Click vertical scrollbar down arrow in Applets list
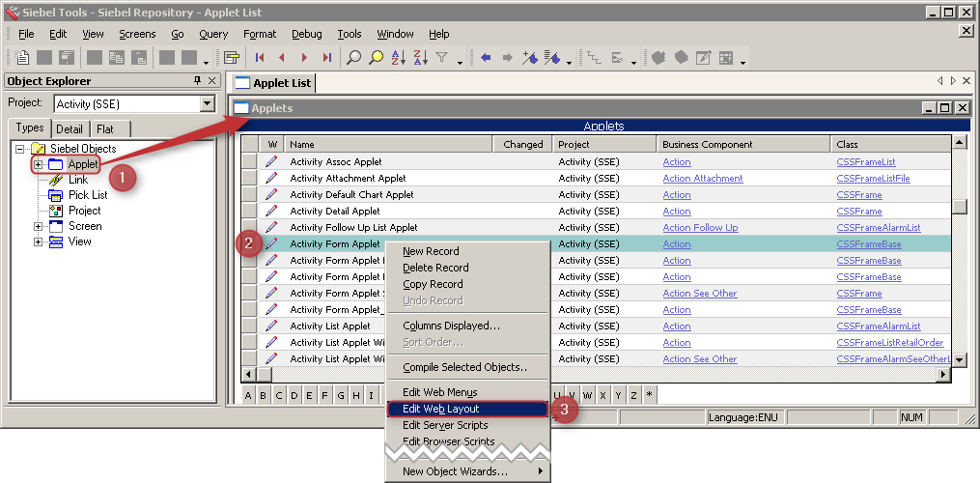The width and height of the screenshot is (980, 483). 960,359
